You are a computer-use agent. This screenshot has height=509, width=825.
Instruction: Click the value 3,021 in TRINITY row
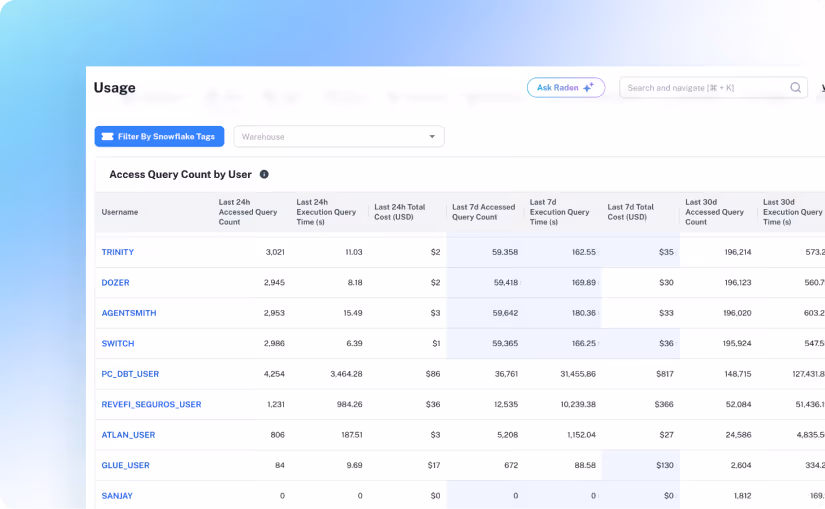coord(275,252)
